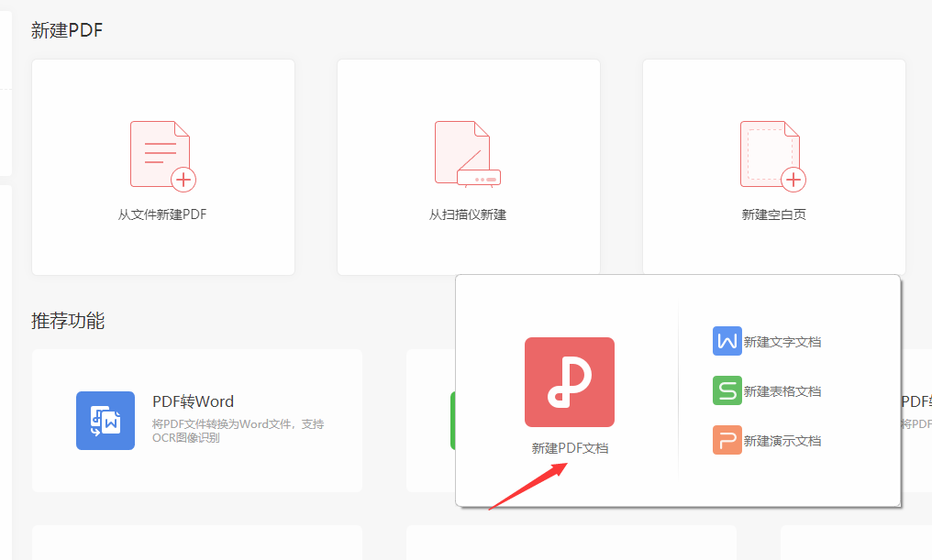Click the blue W text document icon
The width and height of the screenshot is (932, 560).
point(727,341)
